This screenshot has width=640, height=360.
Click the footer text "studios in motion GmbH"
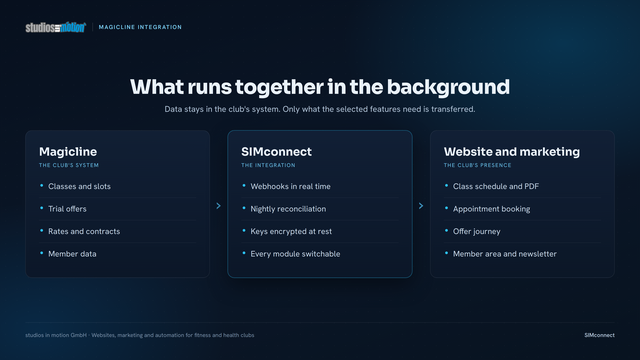point(56,335)
